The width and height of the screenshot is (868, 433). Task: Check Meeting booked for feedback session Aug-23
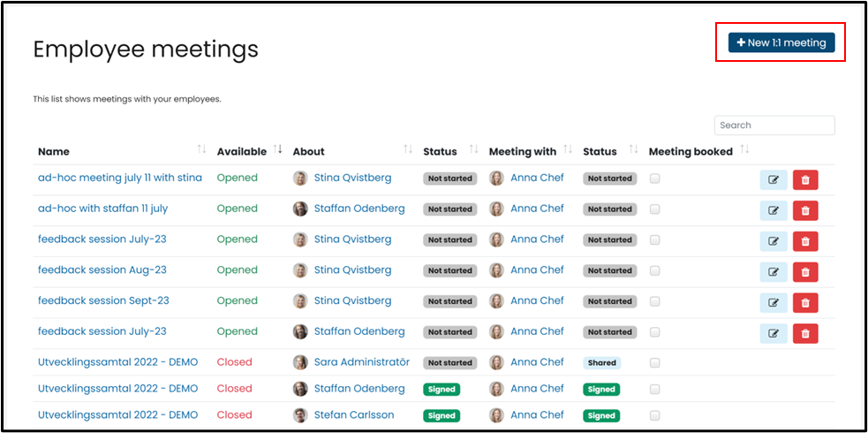point(654,270)
